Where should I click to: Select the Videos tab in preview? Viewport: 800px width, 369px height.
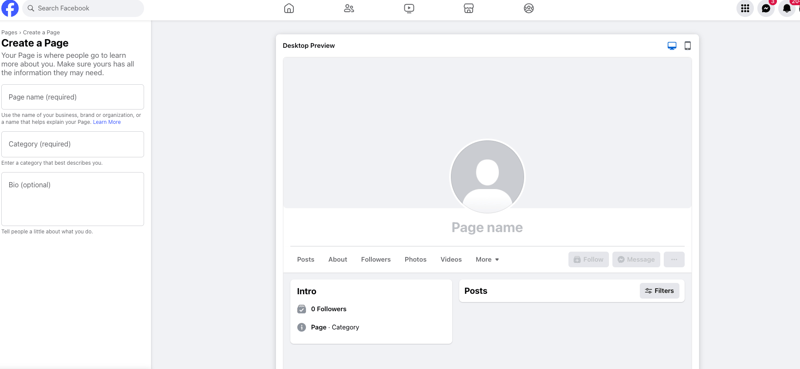[451, 259]
